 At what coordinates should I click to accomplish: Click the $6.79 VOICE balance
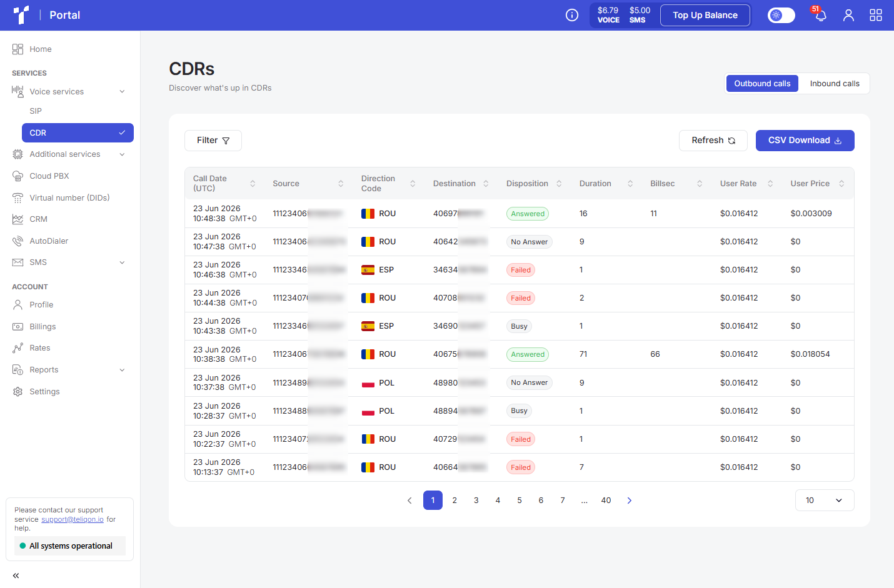[608, 15]
